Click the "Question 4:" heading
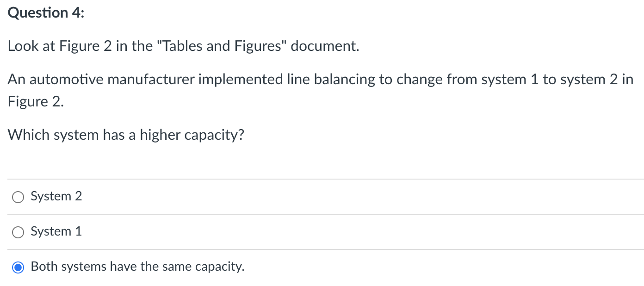Viewport: 644px width, 286px height. (x=46, y=13)
